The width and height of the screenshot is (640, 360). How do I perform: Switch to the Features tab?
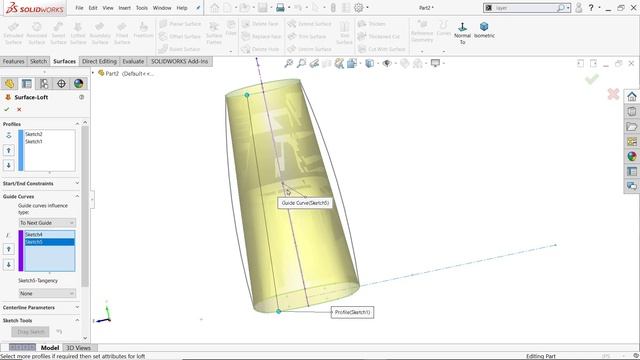point(13,61)
